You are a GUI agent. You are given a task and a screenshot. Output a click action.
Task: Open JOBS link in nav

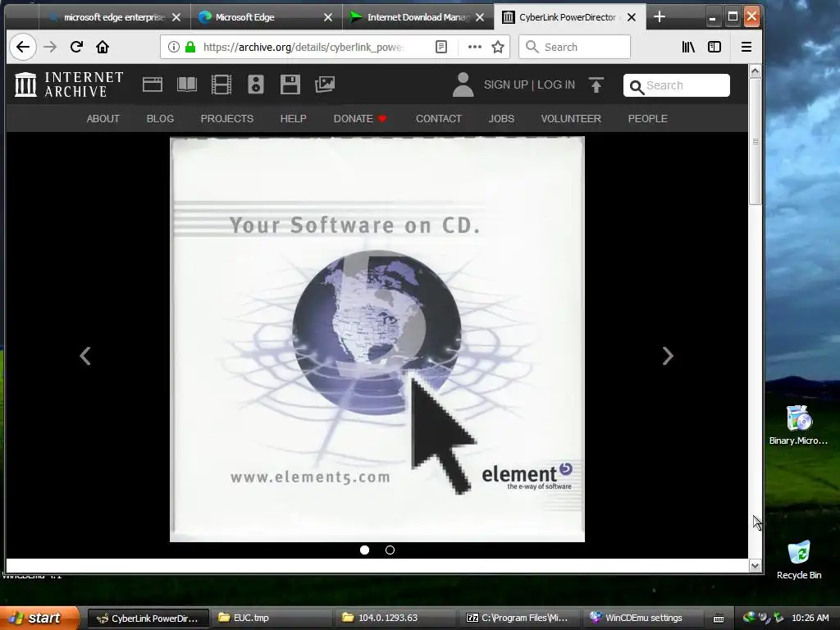tap(501, 119)
